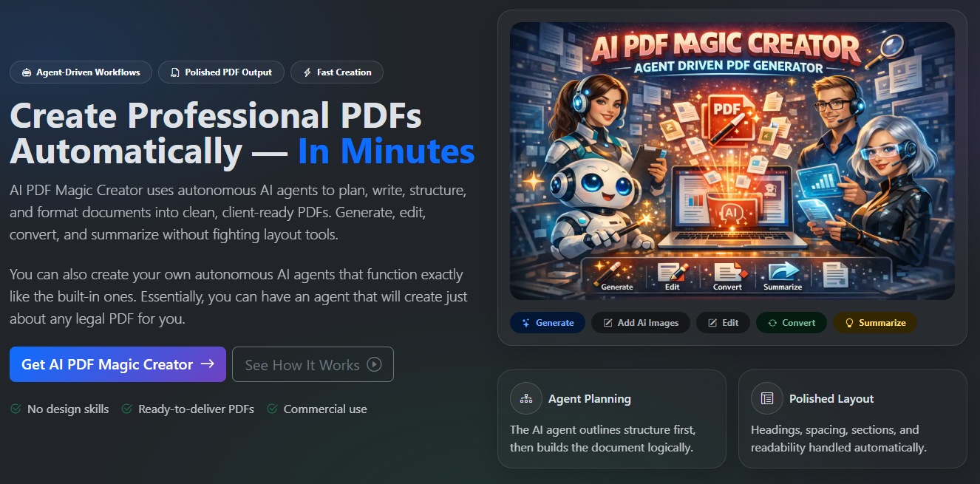Select the Add Ai Images tab
This screenshot has width=980, height=484.
[641, 323]
